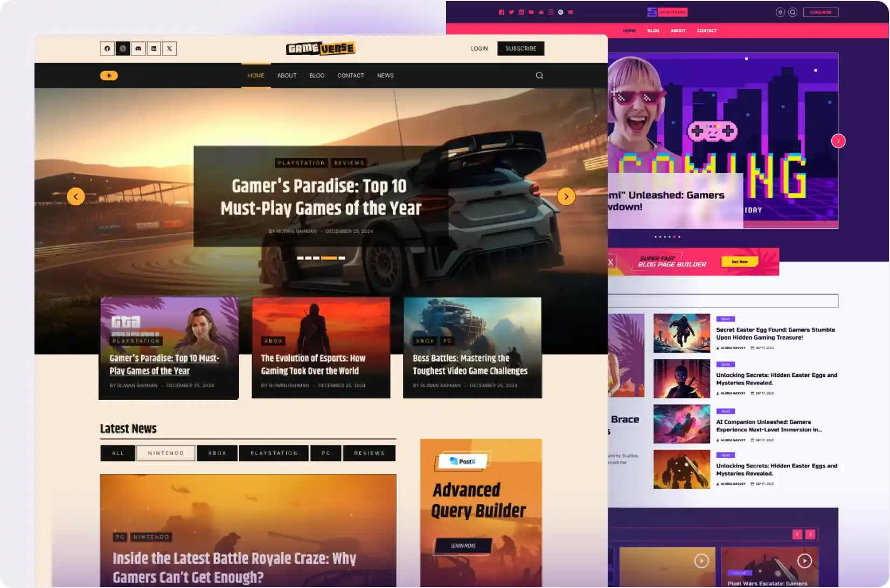Open the YouTube icon in purple header

point(531,12)
